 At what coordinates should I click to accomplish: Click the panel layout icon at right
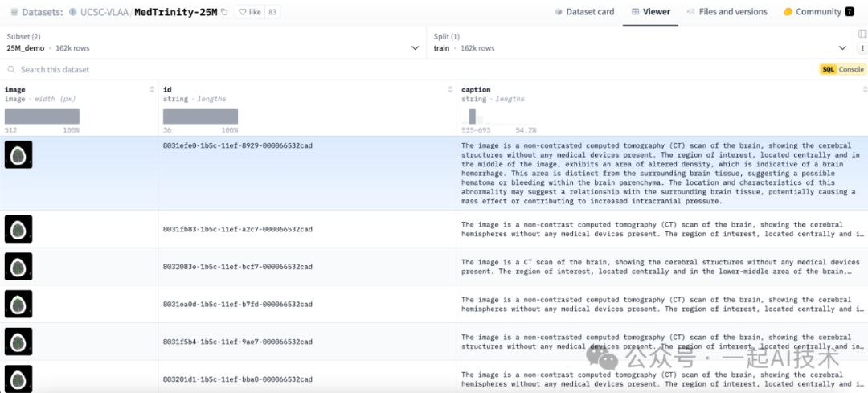point(862,36)
